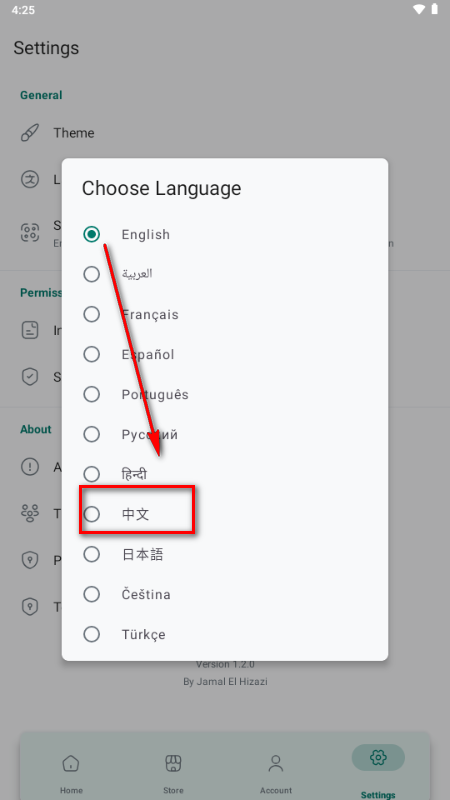450x800 pixels.
Task: Choose Русский from the language list
Action: pos(91,434)
